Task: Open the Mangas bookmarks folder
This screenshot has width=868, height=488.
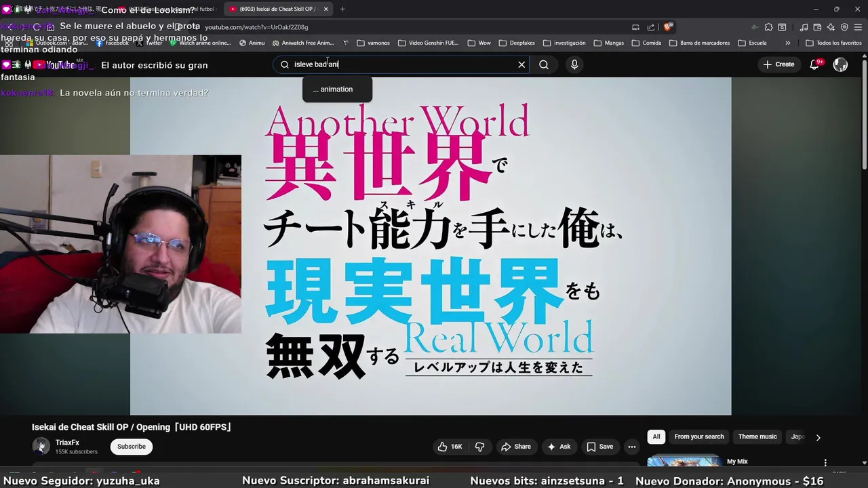Action: pos(608,43)
